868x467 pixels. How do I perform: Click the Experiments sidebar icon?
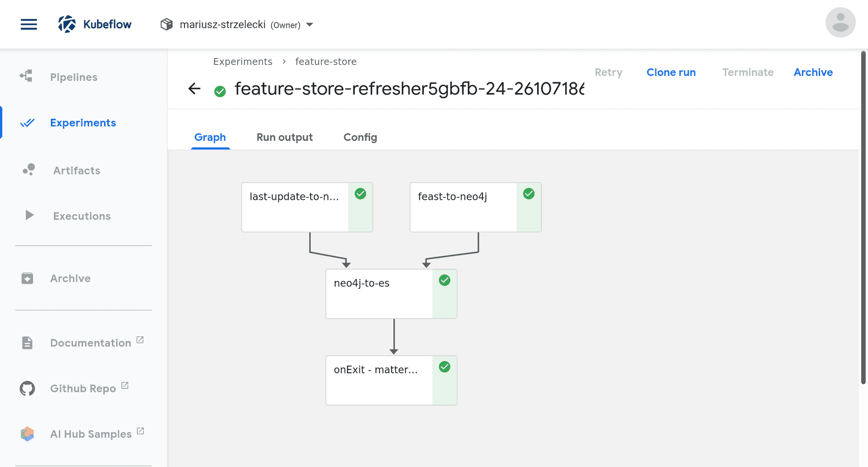click(26, 123)
